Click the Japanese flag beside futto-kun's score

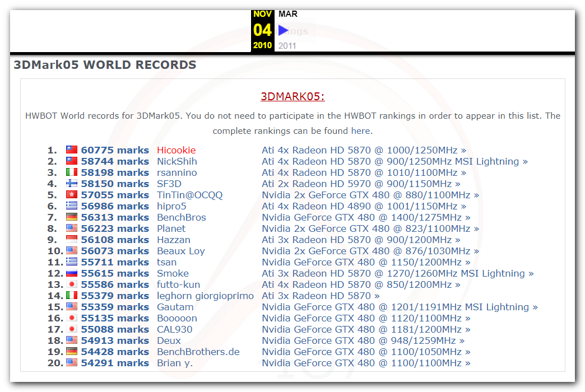click(72, 284)
